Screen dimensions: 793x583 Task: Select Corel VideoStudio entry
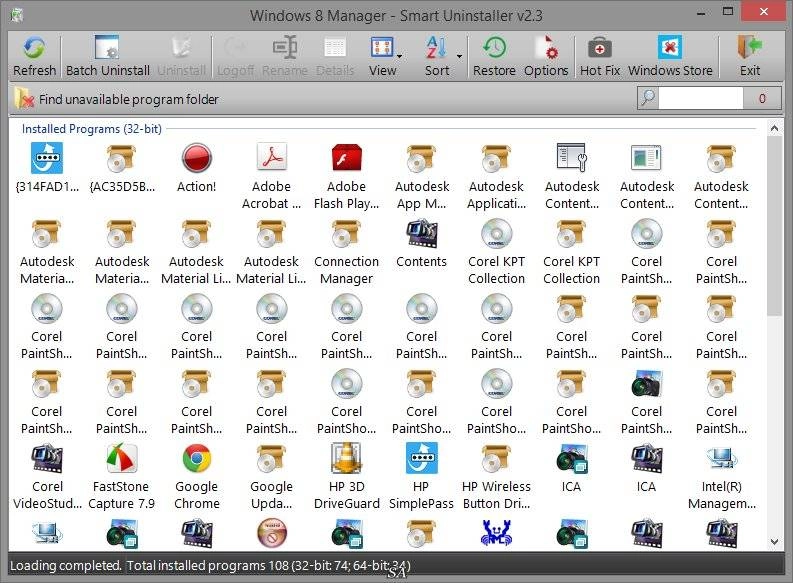pyautogui.click(x=47, y=477)
